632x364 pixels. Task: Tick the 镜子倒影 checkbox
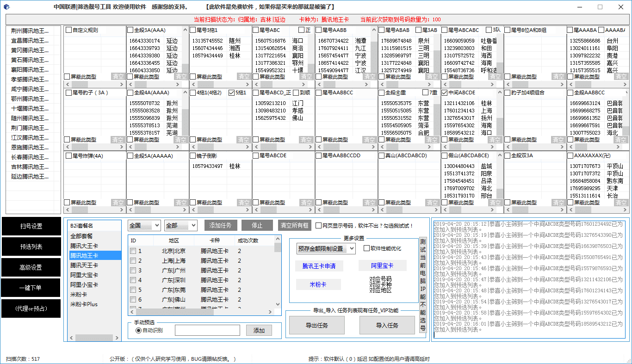pyautogui.click(x=193, y=156)
